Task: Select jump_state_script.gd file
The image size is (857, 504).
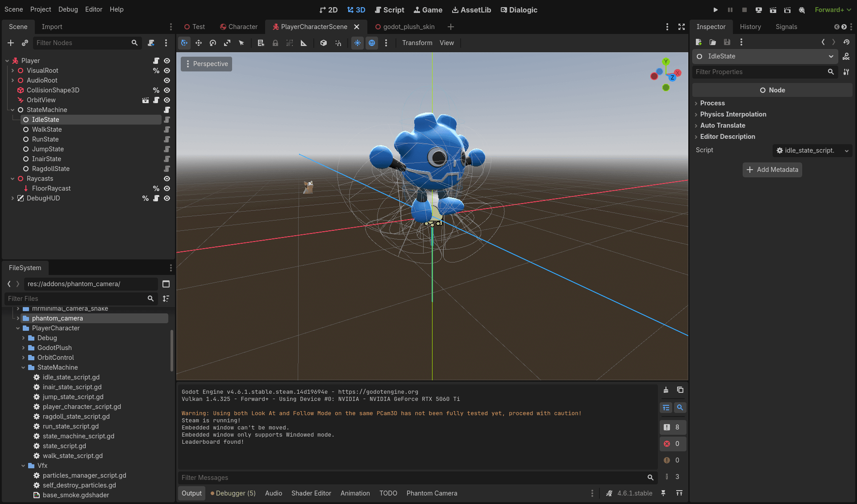Action: click(73, 397)
